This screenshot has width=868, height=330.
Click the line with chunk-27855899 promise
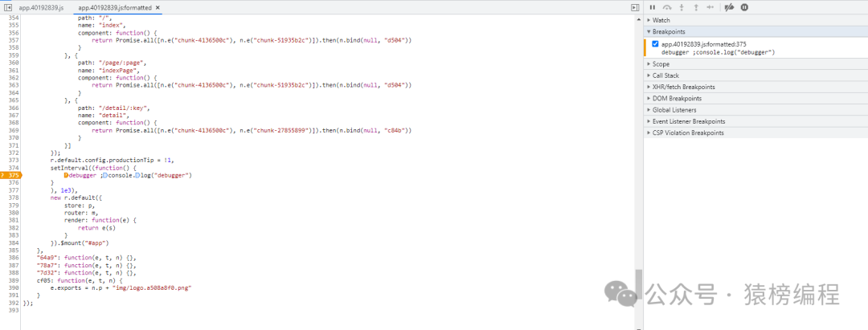(x=252, y=130)
